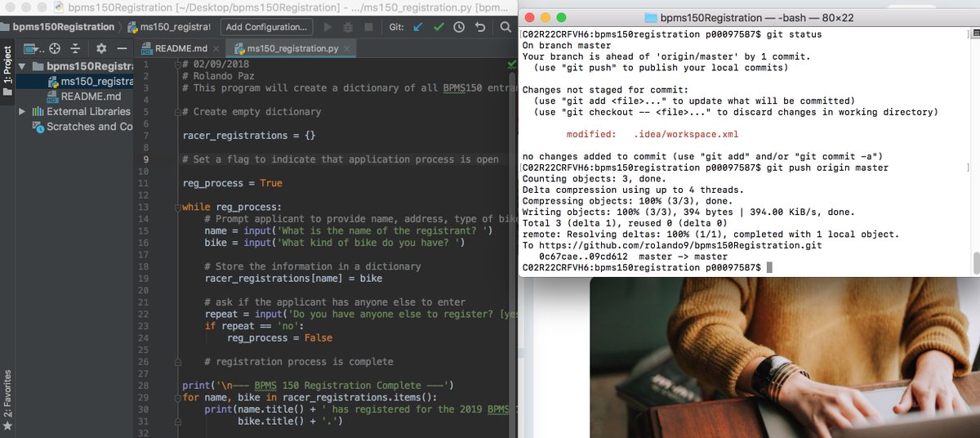Screen dimensions: 980x438
Task: Click Scroll from Source crosshair icon
Action: 55,48
